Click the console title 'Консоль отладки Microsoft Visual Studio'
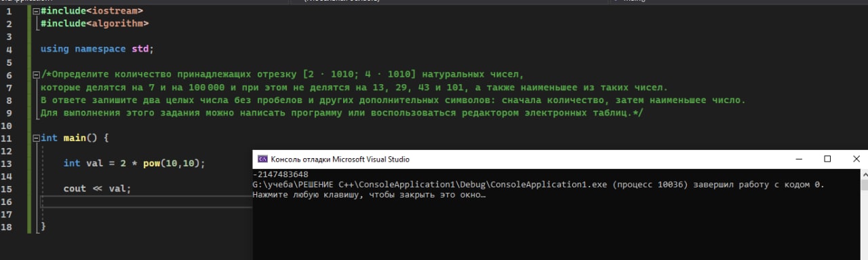 click(x=340, y=160)
